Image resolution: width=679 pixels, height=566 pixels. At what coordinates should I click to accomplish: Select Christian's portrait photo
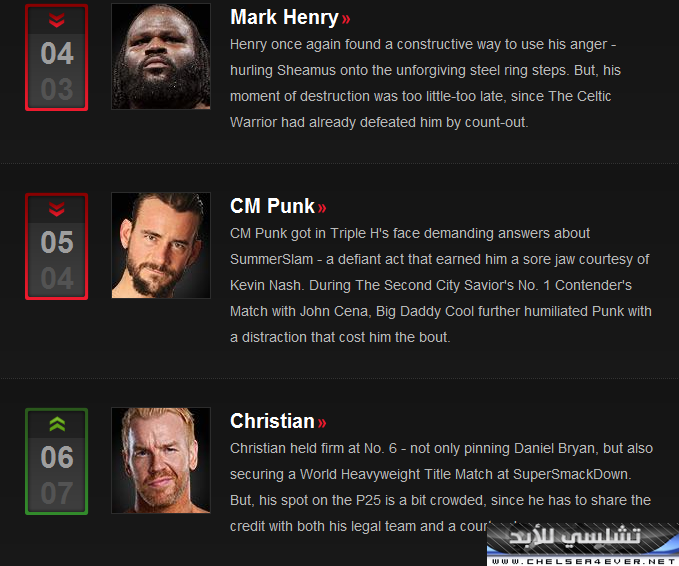pos(161,460)
